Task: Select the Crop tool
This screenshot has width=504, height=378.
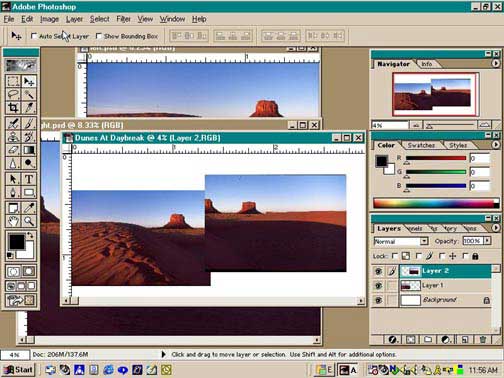Action: (x=13, y=108)
